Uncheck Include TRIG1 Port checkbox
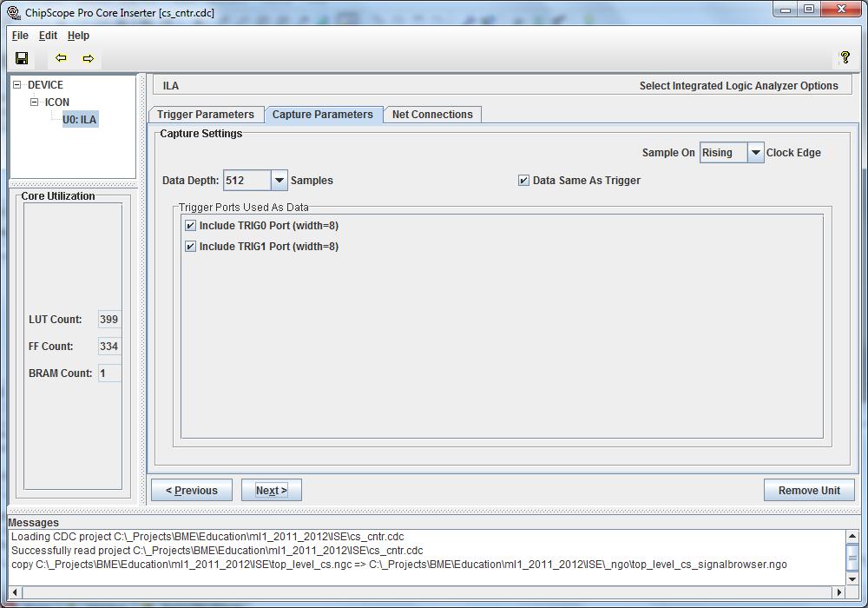 click(x=190, y=247)
